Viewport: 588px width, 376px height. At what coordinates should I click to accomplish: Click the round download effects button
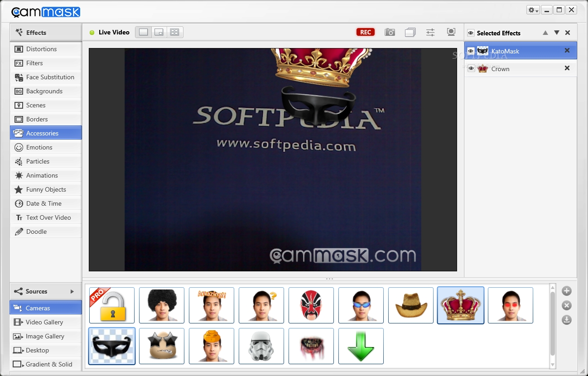[x=567, y=320]
